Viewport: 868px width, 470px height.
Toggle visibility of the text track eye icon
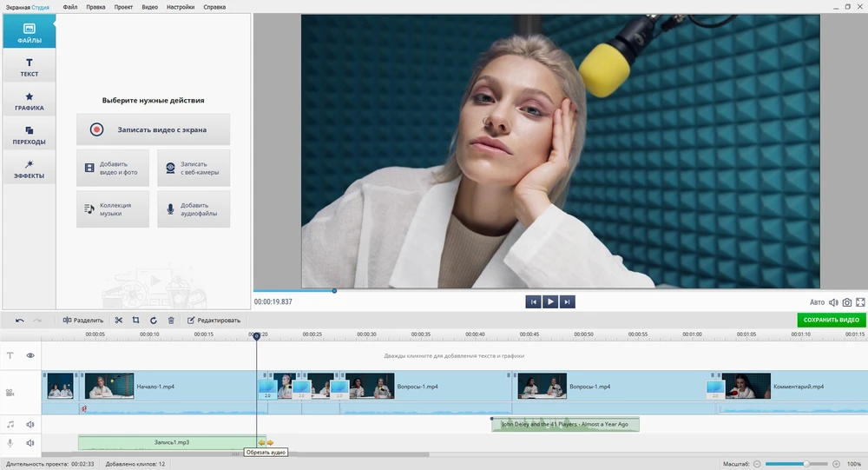pos(30,355)
